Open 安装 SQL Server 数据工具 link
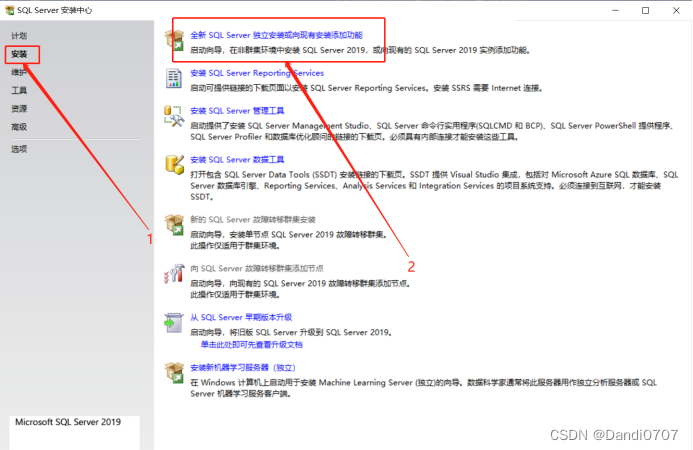The height and width of the screenshot is (450, 693). (x=237, y=160)
